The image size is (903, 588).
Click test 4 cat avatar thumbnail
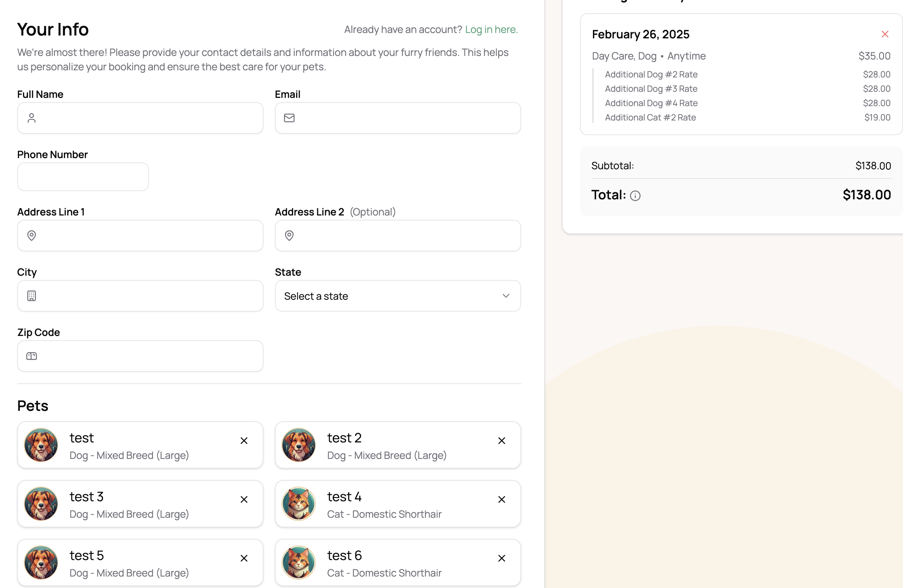(x=299, y=503)
